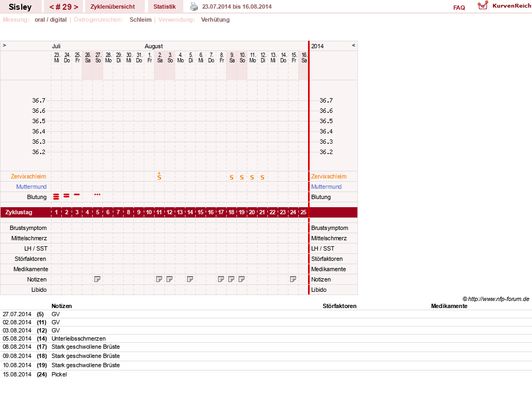
Task: Click the Schleim estrogen sign setting
Action: pos(140,20)
